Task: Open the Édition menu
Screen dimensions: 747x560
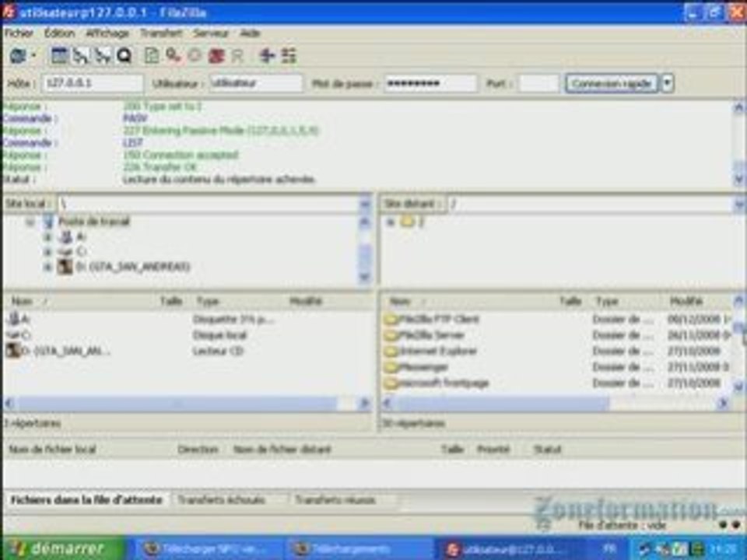Action: [60, 33]
